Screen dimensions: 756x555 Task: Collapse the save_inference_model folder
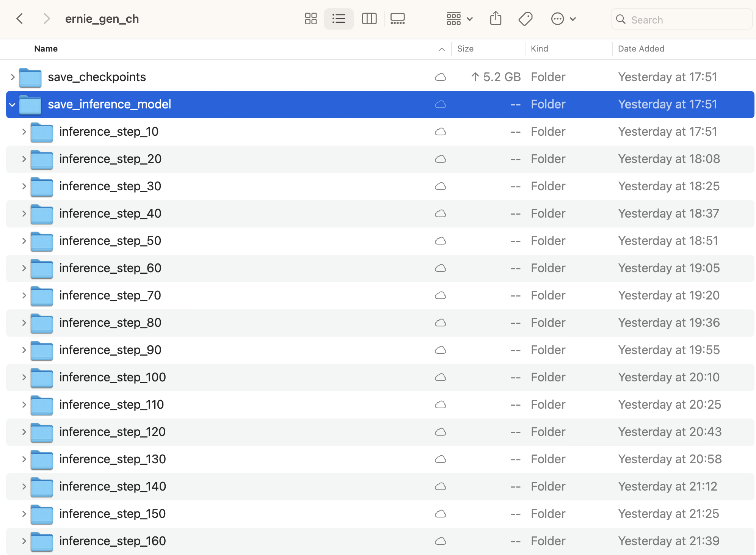(x=13, y=105)
